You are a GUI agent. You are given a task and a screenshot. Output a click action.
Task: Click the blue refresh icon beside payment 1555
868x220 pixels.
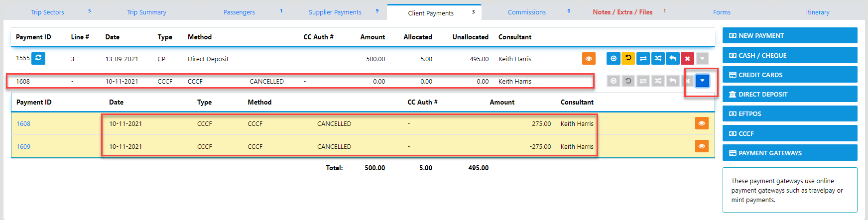38,58
